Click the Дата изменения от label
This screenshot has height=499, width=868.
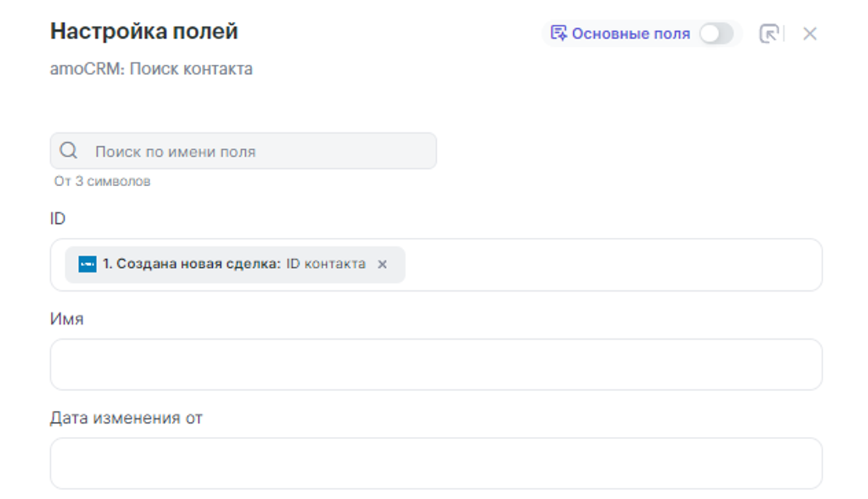[126, 418]
